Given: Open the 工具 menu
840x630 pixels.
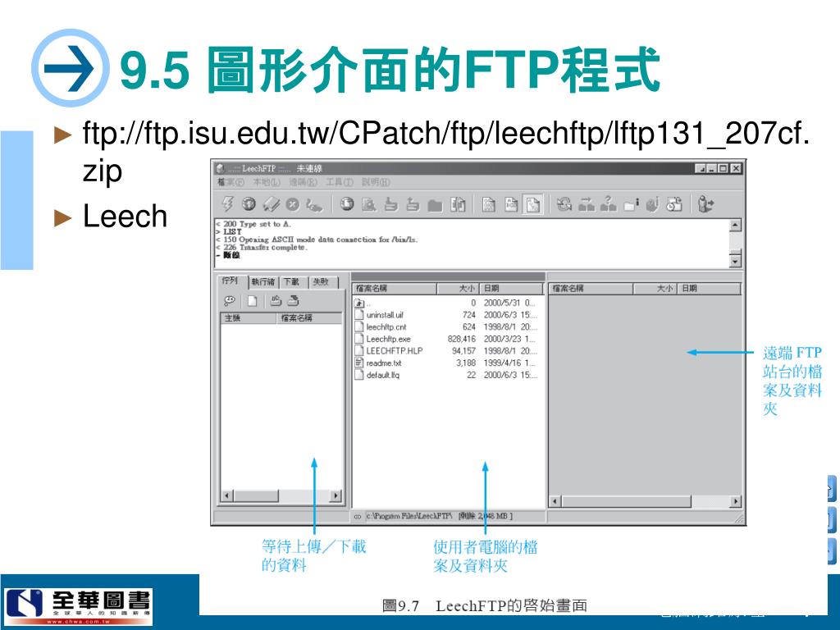Looking at the screenshot, I should pyautogui.click(x=339, y=182).
